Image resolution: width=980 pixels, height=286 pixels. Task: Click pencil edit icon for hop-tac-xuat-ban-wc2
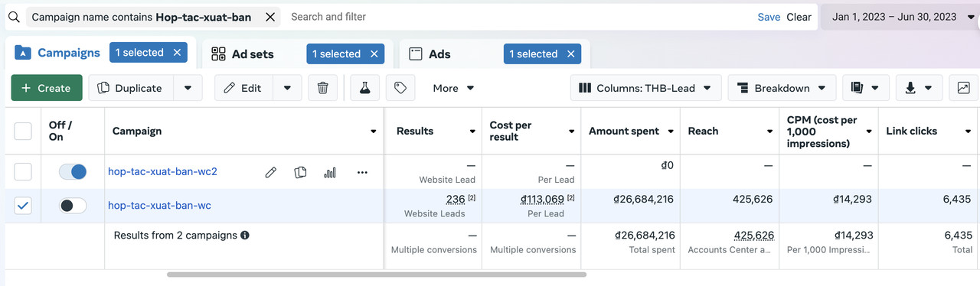click(x=270, y=173)
